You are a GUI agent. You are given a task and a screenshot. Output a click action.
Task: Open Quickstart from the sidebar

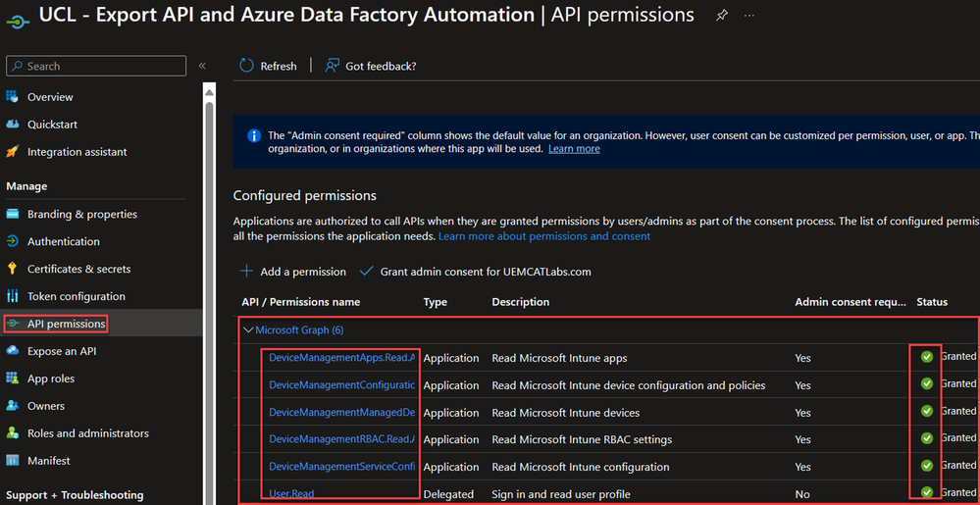[x=52, y=125]
